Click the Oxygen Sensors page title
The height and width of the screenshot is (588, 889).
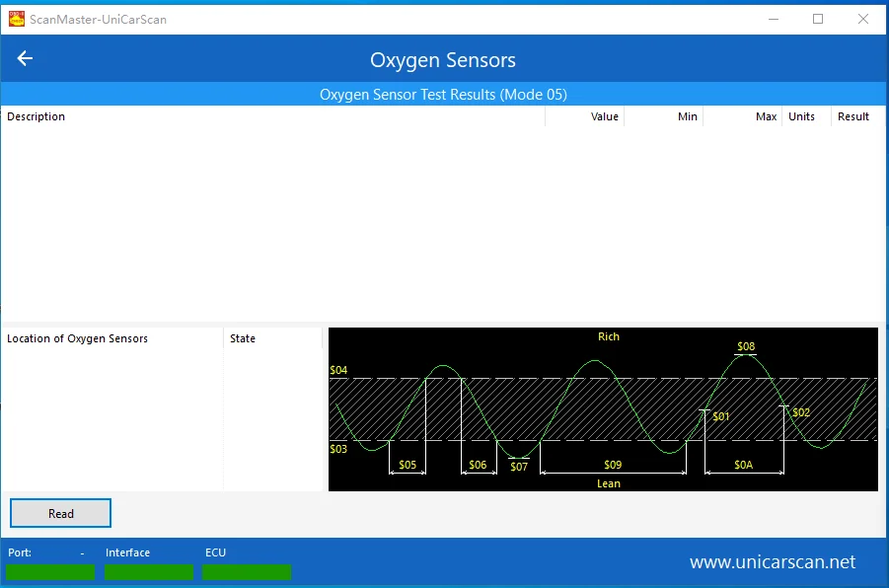click(x=443, y=59)
